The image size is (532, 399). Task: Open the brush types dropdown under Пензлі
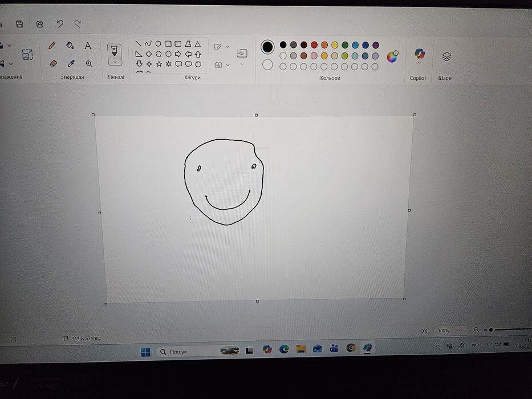point(115,62)
